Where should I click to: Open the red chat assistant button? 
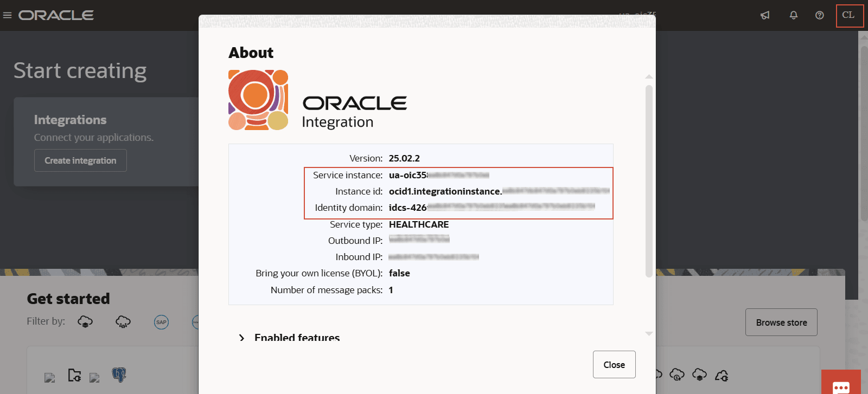[x=841, y=382]
